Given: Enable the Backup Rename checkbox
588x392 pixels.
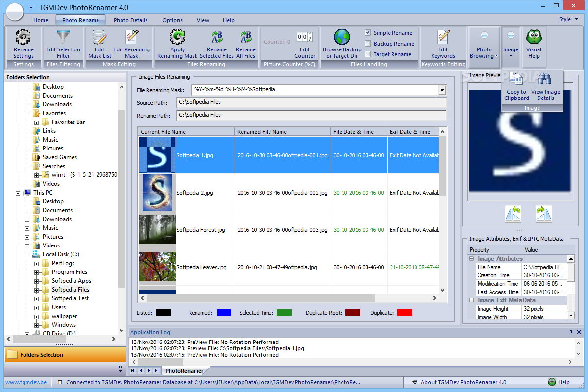Looking at the screenshot, I should [368, 44].
